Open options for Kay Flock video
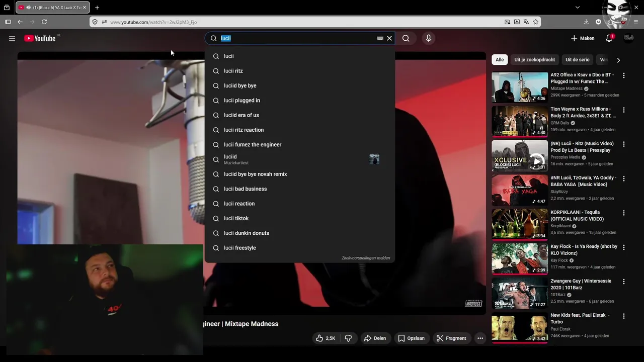 624,247
